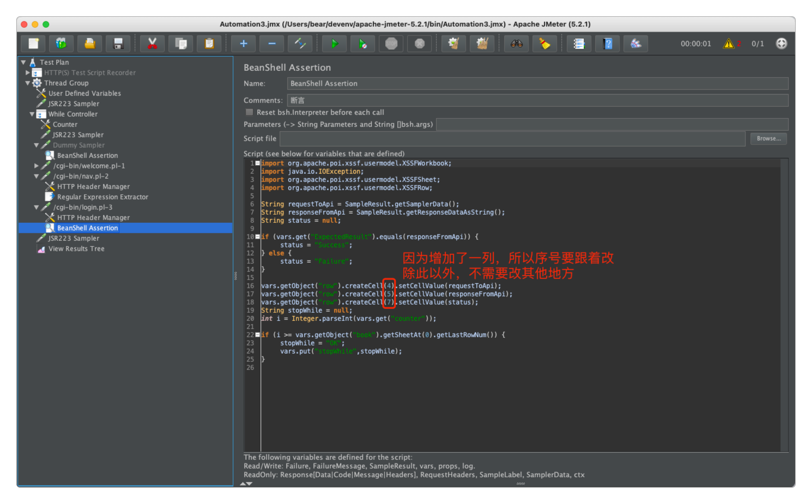The image size is (812, 504).
Task: Select BeanShell Assertion under Dummy Sampler
Action: pyautogui.click(x=87, y=155)
